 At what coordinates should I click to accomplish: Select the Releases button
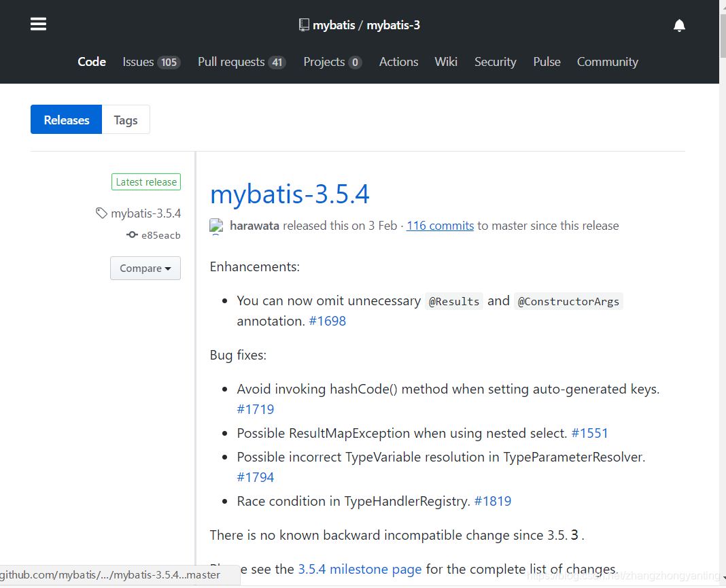[x=66, y=120]
